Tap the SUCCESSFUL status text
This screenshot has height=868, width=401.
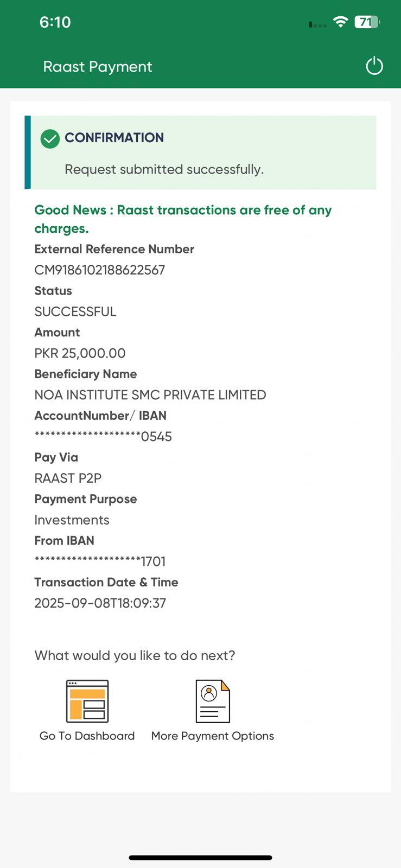pos(75,312)
